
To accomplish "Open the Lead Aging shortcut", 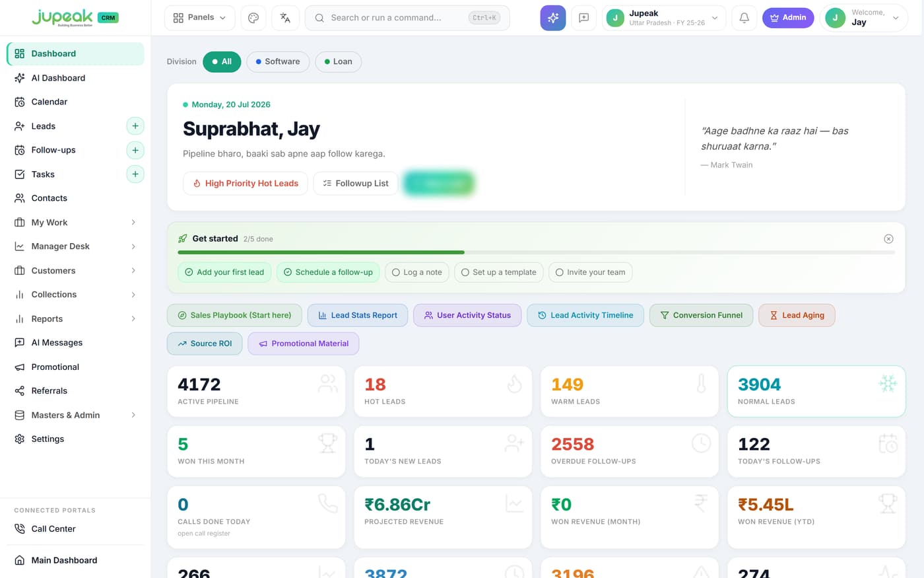I will [797, 315].
